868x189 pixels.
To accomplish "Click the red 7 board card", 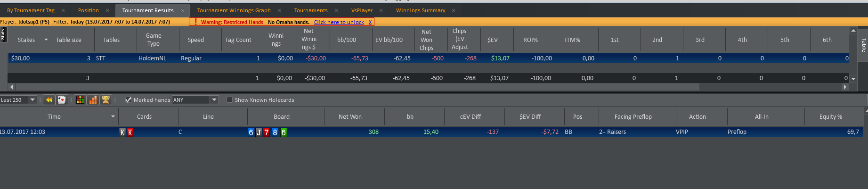I will (267, 132).
